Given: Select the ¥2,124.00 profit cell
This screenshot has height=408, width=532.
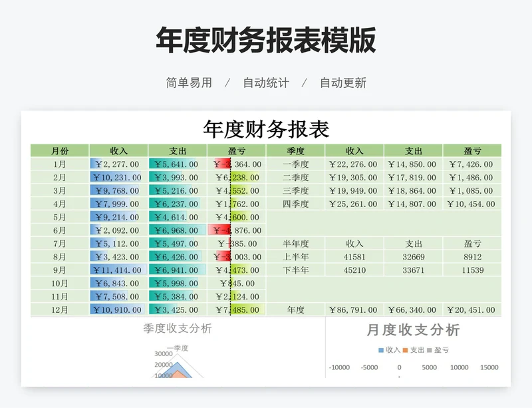Looking at the screenshot, I should click(237, 297).
